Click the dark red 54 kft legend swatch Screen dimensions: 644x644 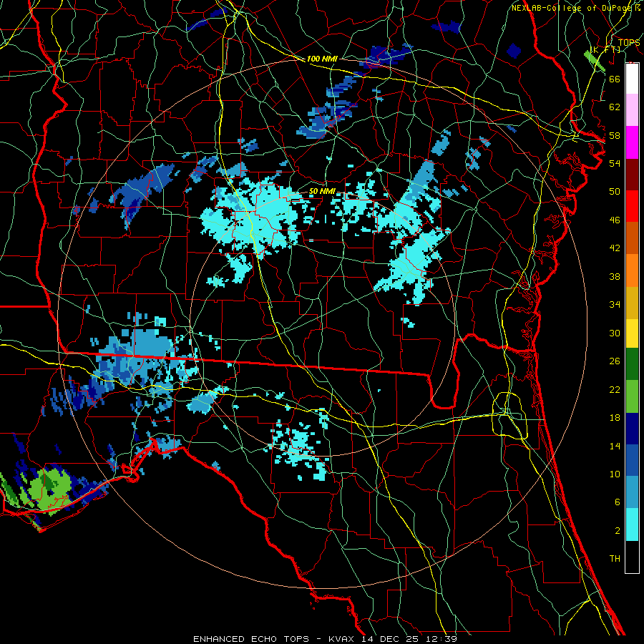tap(632, 174)
